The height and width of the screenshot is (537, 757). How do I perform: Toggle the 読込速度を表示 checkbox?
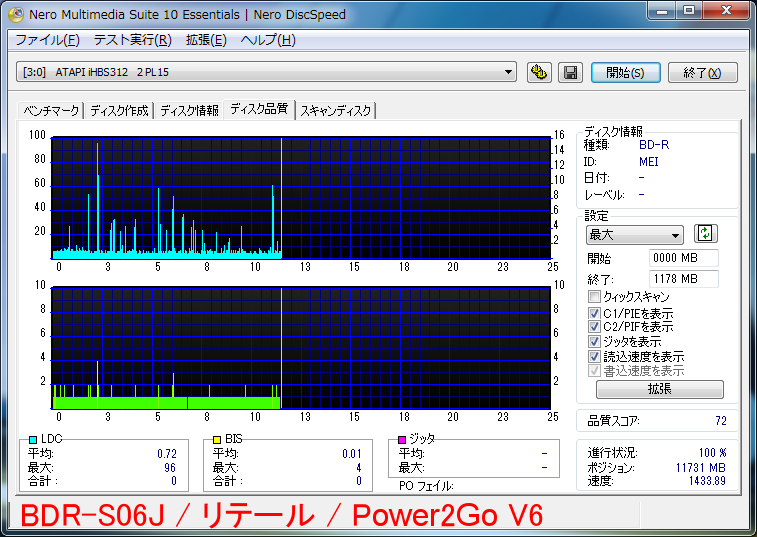point(594,356)
